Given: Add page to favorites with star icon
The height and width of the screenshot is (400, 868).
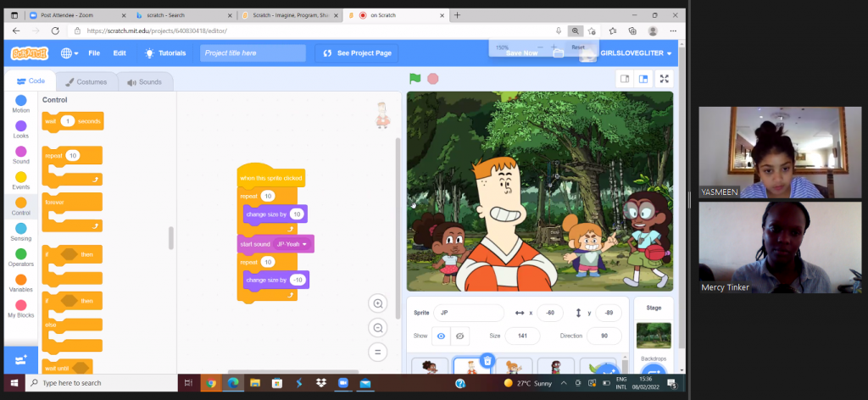Looking at the screenshot, I should click(592, 31).
